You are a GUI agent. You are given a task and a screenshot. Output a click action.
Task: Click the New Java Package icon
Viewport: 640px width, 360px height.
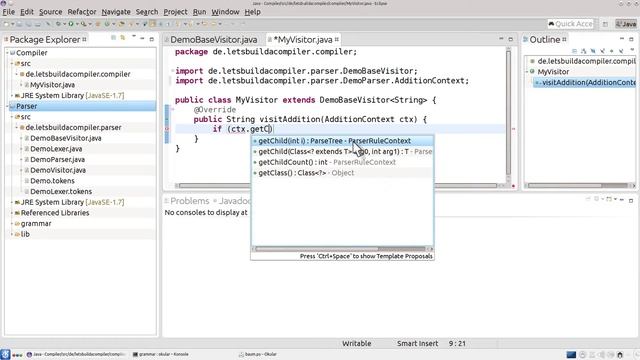click(x=98, y=24)
